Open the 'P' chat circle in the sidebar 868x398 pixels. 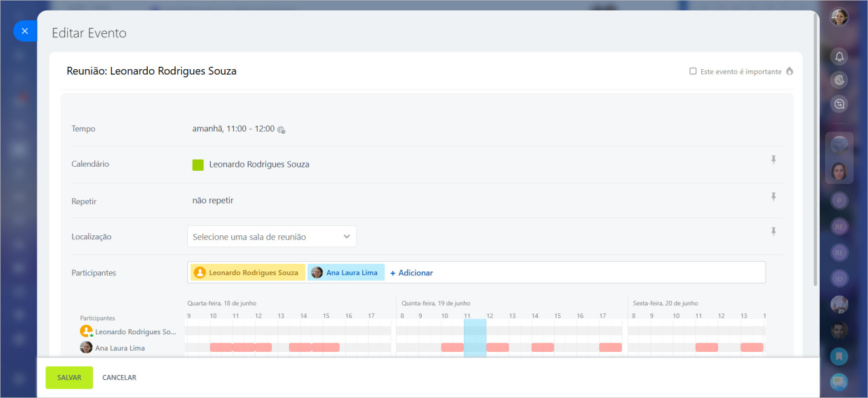pyautogui.click(x=840, y=201)
